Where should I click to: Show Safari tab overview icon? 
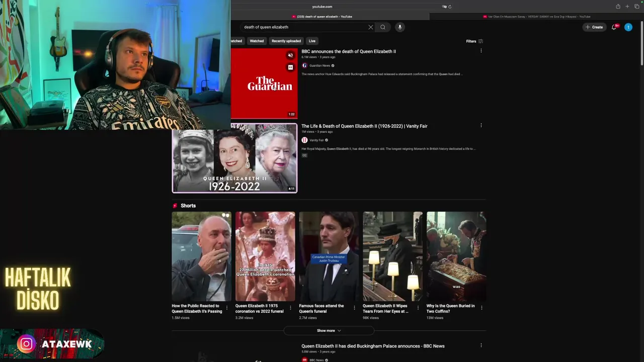tap(636, 7)
